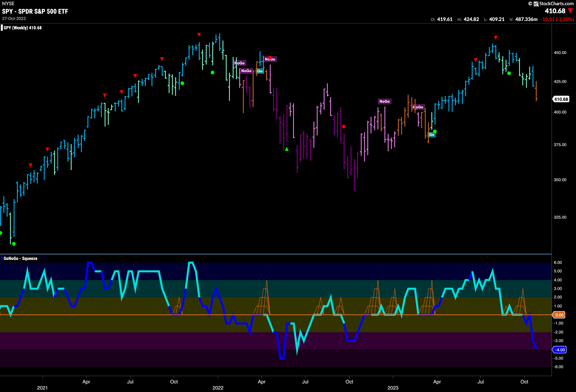The height and width of the screenshot is (392, 576).
Task: Click the green dot next to 2023 Go label
Action: pos(435,131)
